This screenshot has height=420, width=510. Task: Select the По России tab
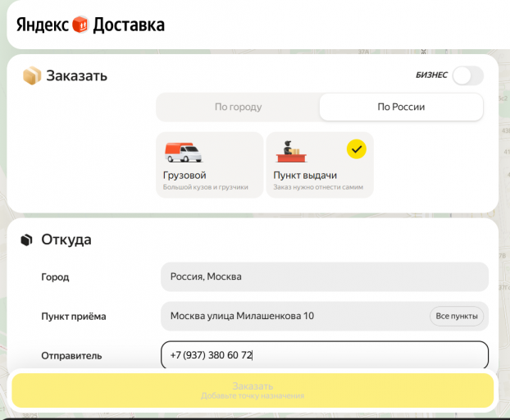tap(402, 107)
